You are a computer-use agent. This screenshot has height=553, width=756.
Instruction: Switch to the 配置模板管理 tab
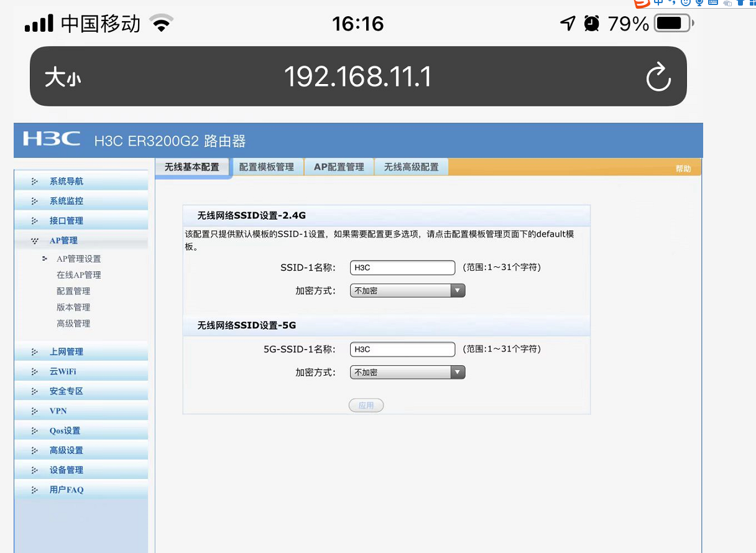[x=267, y=167]
